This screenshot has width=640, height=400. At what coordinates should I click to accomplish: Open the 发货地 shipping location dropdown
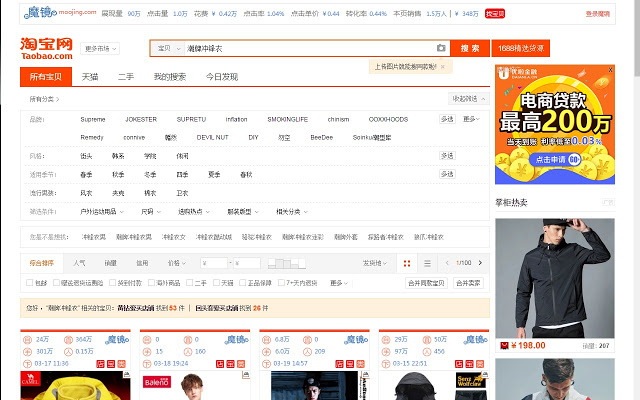[x=374, y=263]
